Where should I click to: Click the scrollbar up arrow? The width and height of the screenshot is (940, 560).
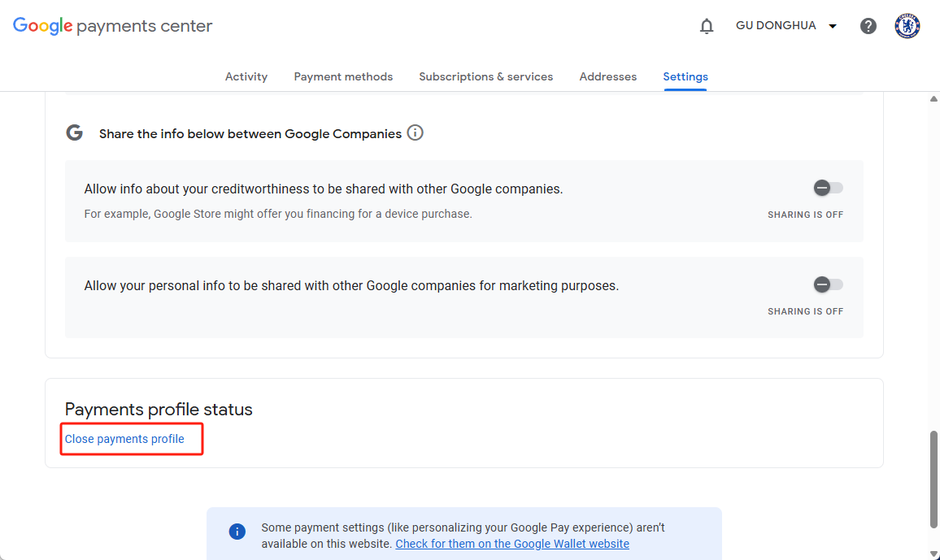click(933, 99)
